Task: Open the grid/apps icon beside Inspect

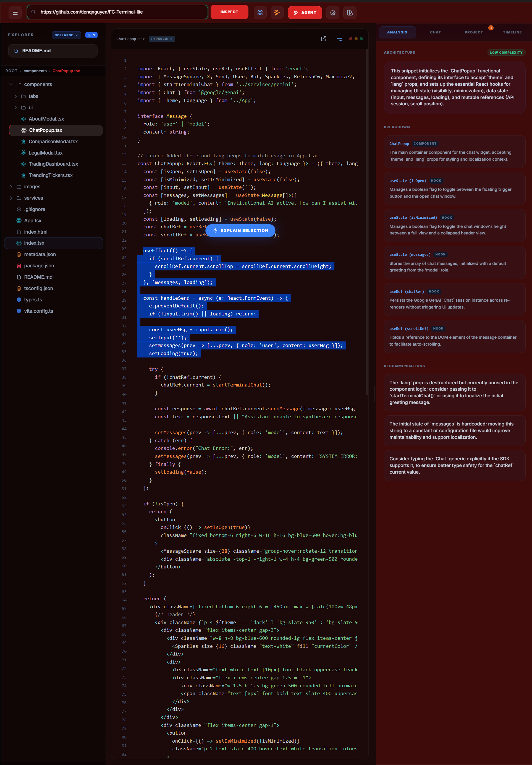Action: (260, 12)
